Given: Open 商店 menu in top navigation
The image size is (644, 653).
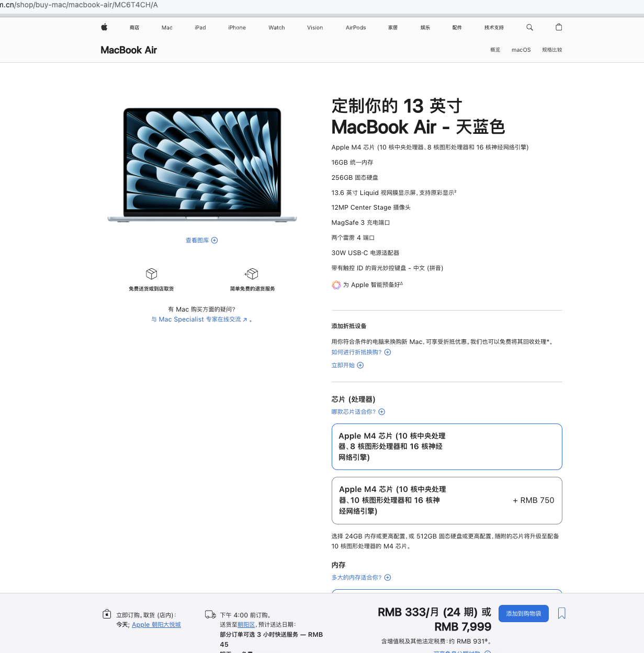Looking at the screenshot, I should point(134,28).
